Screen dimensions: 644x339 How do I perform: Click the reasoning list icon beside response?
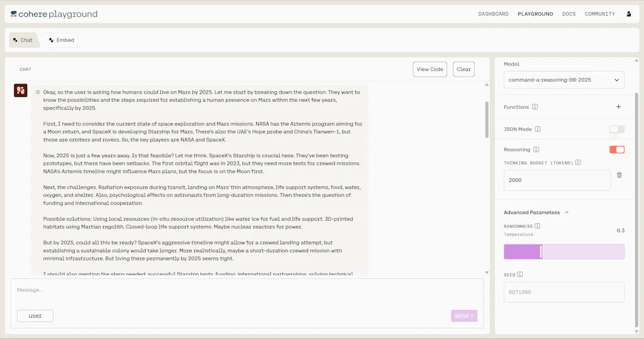click(37, 92)
